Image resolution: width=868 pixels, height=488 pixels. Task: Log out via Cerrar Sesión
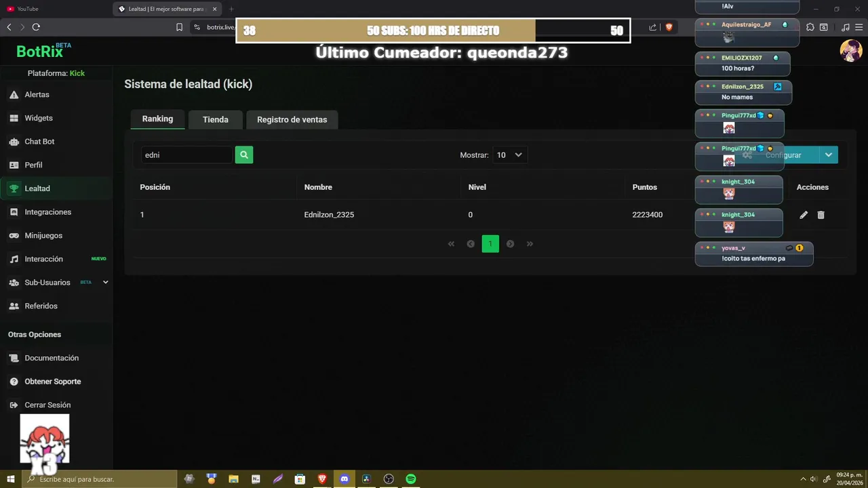point(47,405)
